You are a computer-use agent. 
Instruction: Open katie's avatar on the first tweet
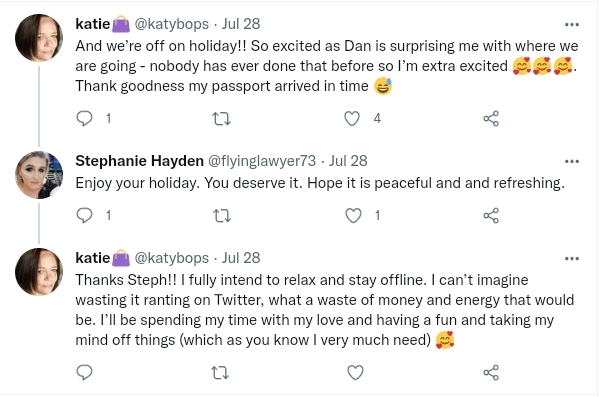coord(39,38)
